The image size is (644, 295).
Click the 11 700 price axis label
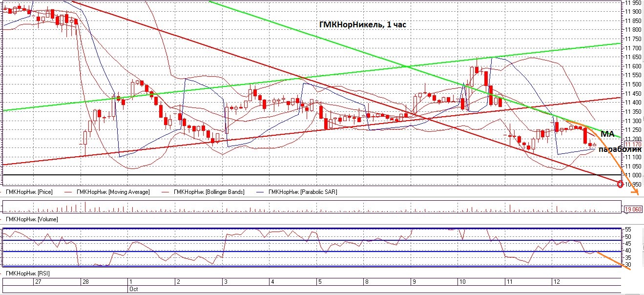click(634, 48)
